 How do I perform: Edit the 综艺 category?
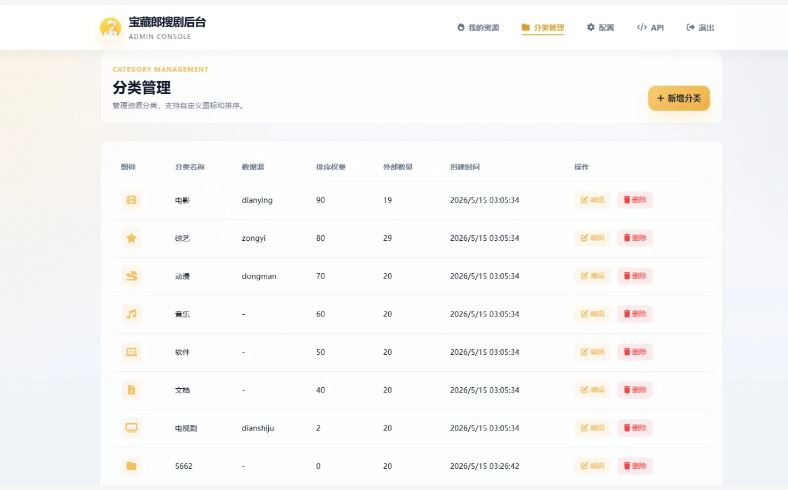tap(592, 238)
